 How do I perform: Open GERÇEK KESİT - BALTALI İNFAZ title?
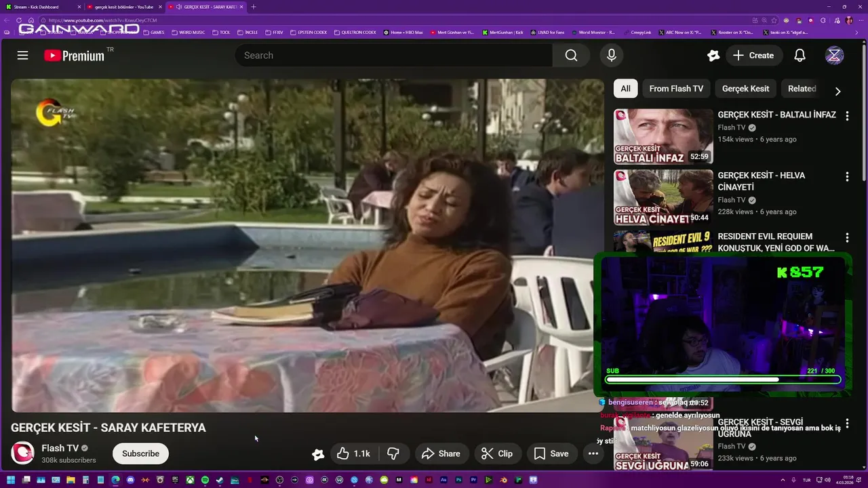click(776, 115)
